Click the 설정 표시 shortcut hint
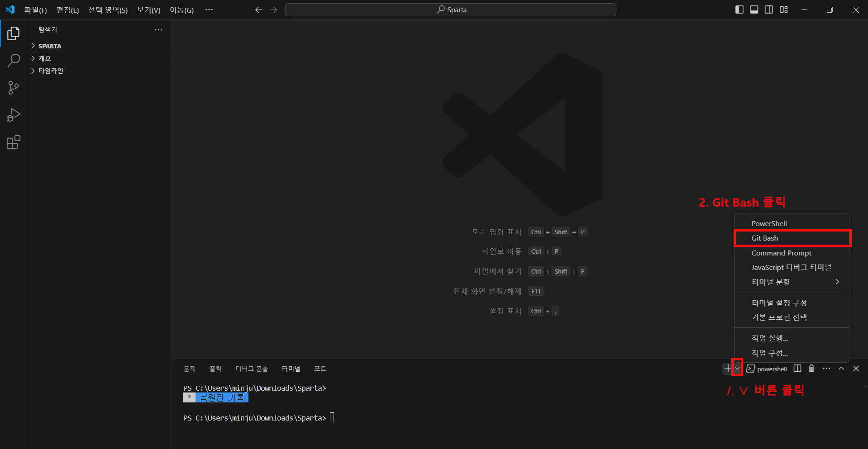The image size is (868, 449). 506,311
